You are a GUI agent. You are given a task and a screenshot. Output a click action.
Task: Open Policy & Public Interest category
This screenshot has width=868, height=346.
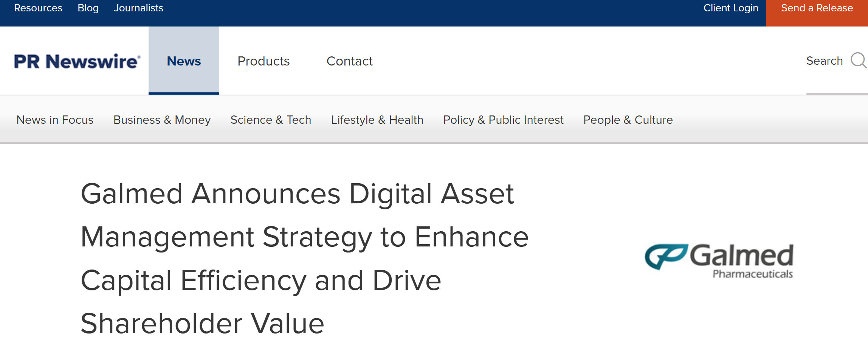tap(503, 120)
